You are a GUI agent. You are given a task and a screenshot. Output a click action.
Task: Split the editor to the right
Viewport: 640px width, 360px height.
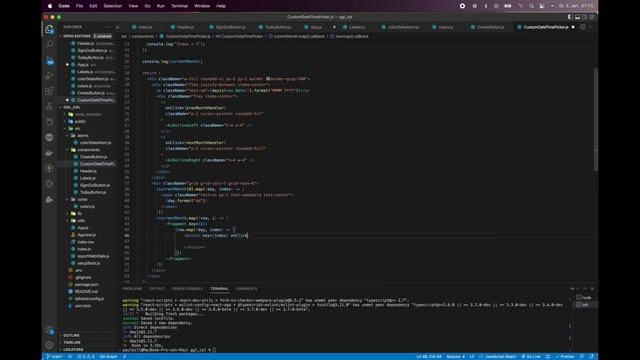pos(582,27)
